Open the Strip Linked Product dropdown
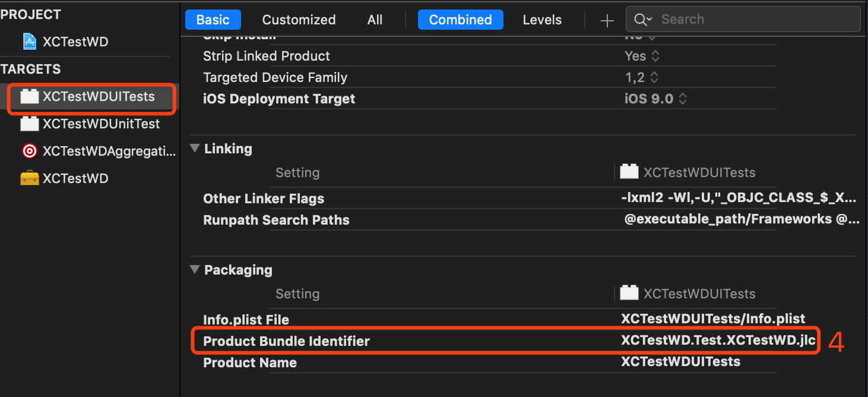This screenshot has width=868, height=397. (x=642, y=56)
